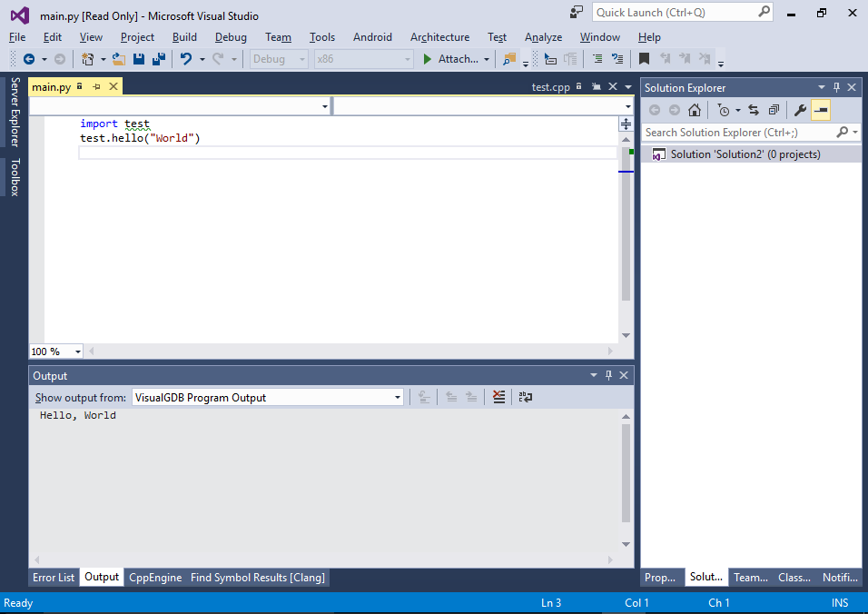
Task: Clear all output with the Clear All icon
Action: (x=498, y=397)
